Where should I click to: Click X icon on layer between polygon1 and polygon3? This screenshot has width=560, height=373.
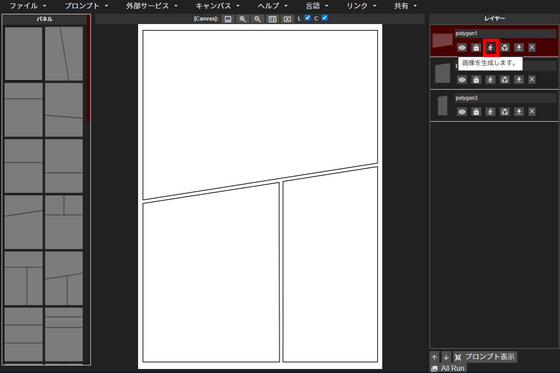(532, 80)
